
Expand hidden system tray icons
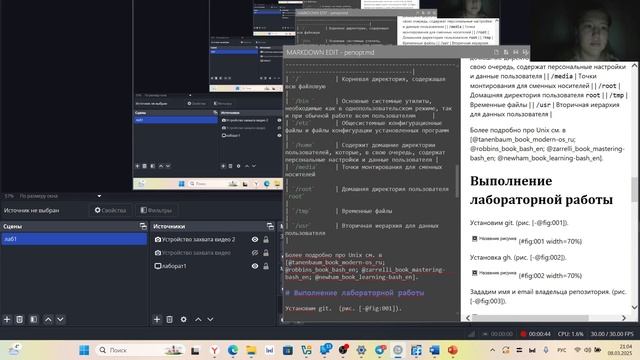[492, 350]
